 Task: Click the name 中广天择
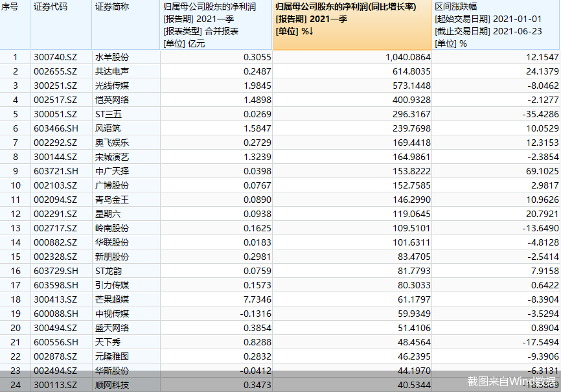tap(112, 171)
